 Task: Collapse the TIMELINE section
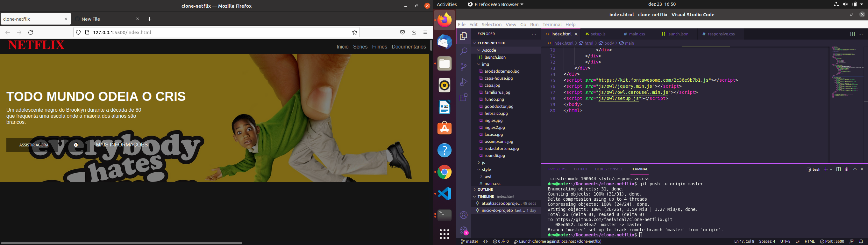[506, 197]
